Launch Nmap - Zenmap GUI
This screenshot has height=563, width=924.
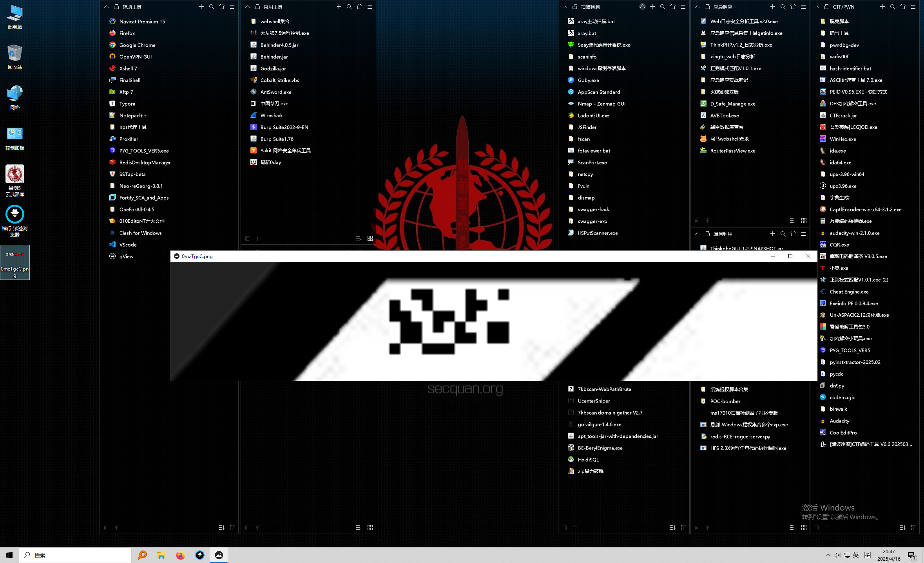tap(601, 104)
